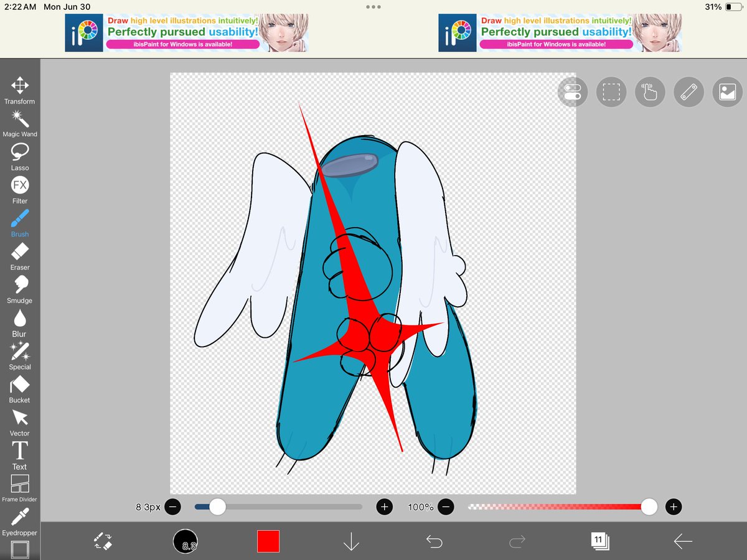747x560 pixels.
Task: Redo the last undone action
Action: click(517, 541)
